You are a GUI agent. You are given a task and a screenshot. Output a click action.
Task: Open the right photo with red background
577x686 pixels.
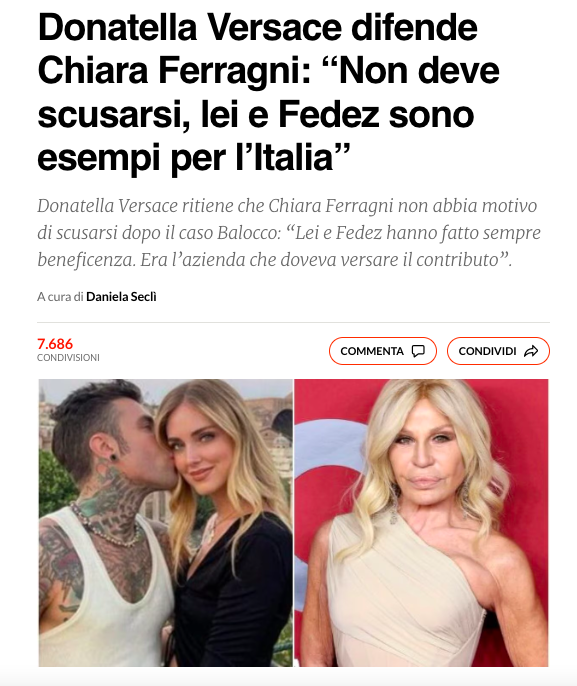point(421,523)
